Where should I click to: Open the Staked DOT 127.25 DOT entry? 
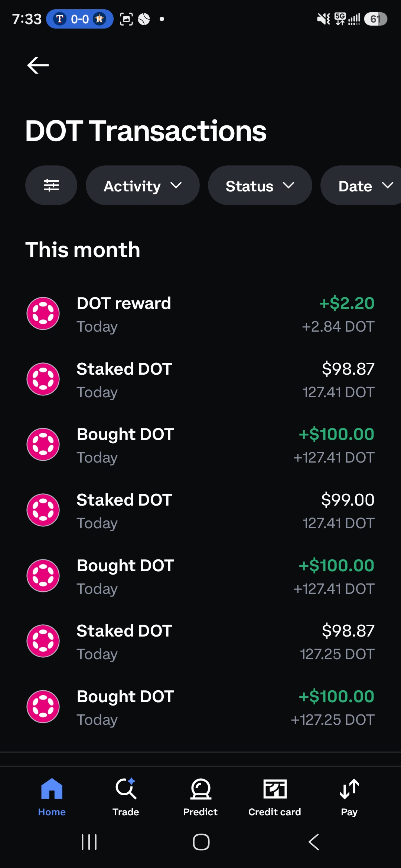200,642
